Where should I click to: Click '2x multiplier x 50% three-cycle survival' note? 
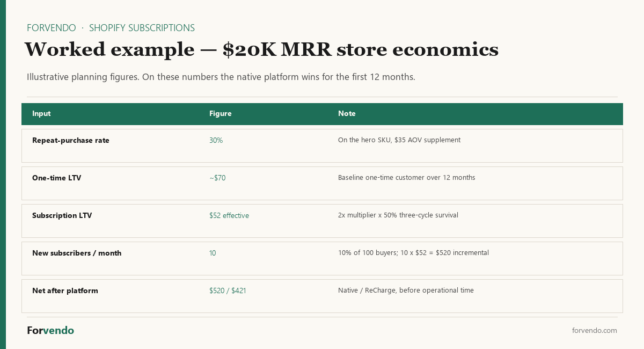[398, 215]
